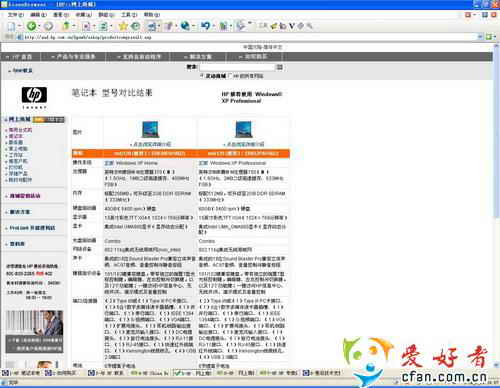Open the ProLiant sidebar link

point(32,228)
